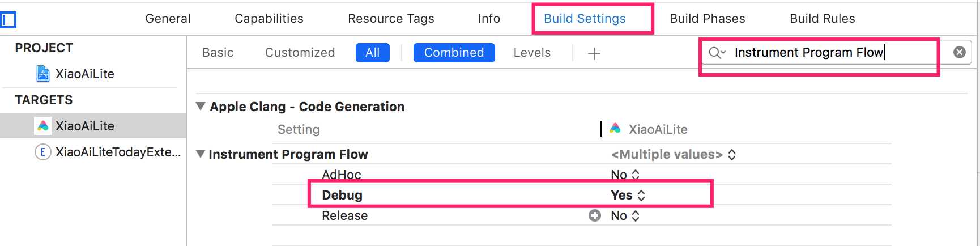Click the XiaoAiLite target app icon
This screenshot has height=246, width=980.
(x=43, y=126)
